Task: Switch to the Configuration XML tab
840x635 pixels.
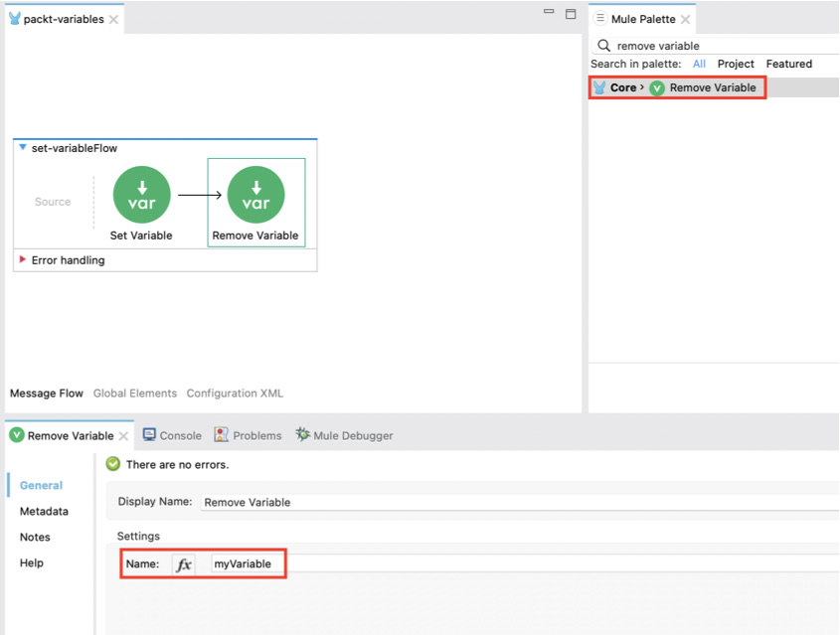Action: click(234, 393)
